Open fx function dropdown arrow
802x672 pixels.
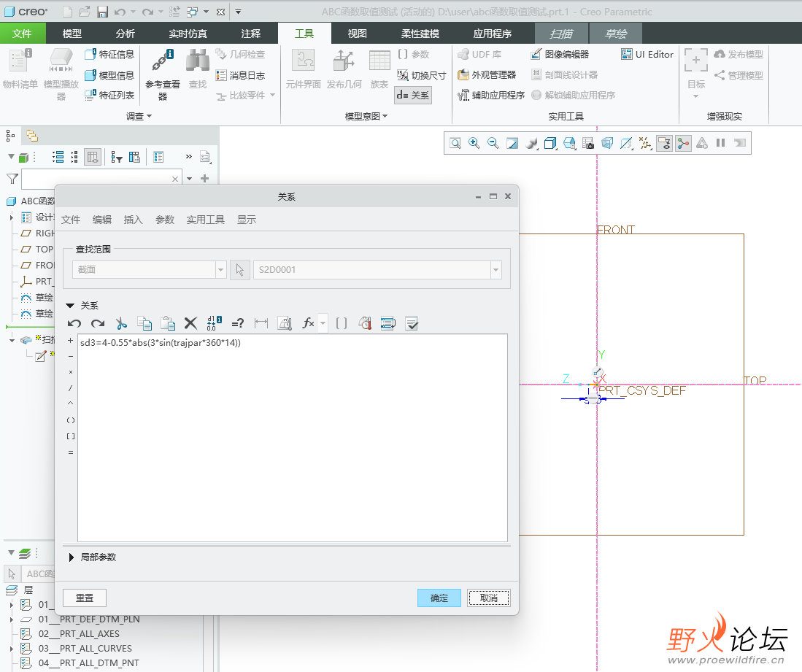click(323, 323)
